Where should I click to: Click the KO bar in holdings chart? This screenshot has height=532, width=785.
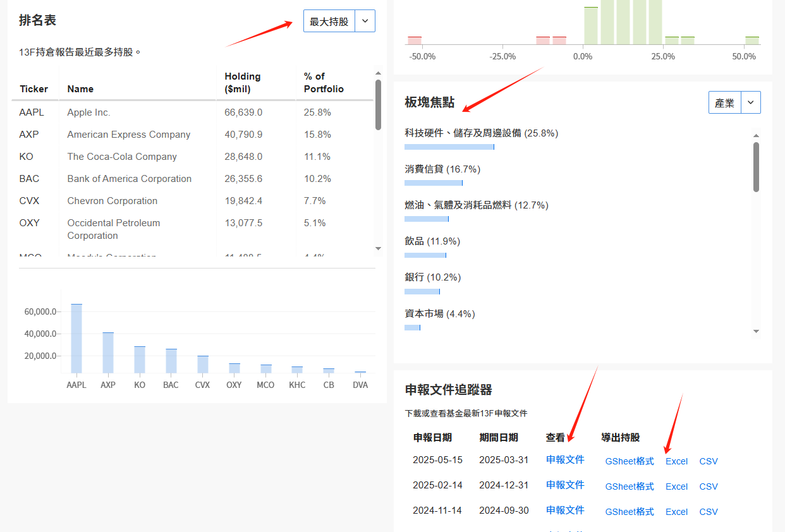click(140, 360)
